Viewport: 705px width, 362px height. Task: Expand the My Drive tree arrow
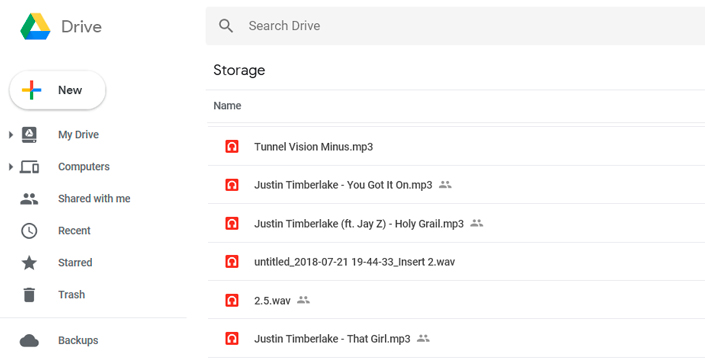[x=11, y=134]
